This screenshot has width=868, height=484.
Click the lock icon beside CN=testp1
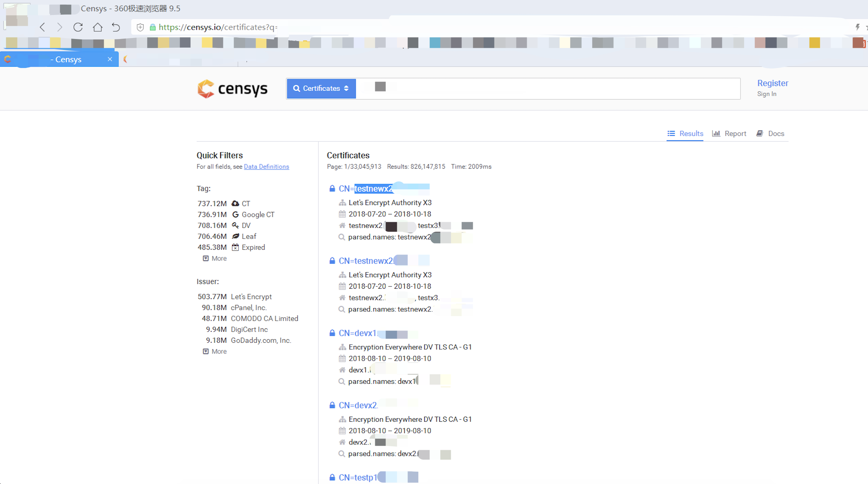point(332,477)
